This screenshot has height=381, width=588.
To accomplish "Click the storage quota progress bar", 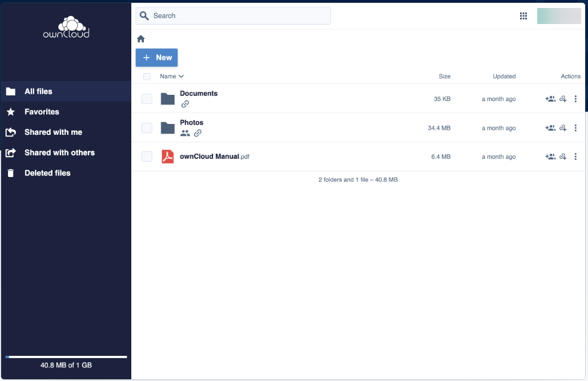I will point(66,357).
